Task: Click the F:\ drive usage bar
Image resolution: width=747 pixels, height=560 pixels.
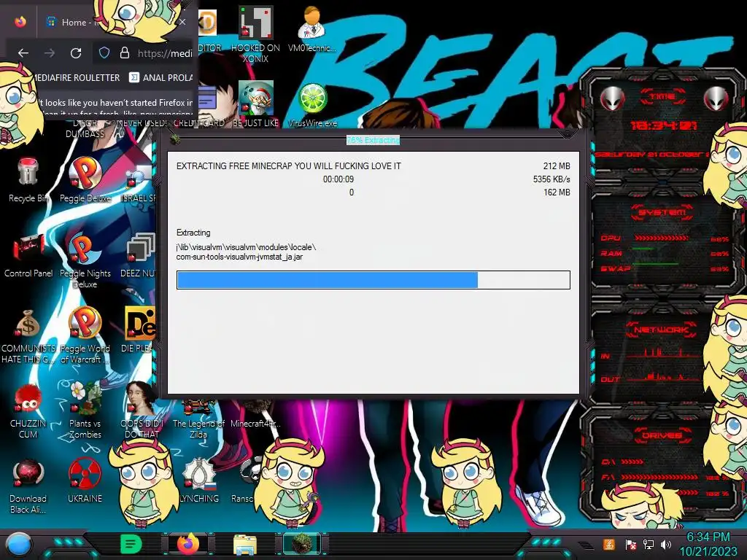Action: (659, 477)
